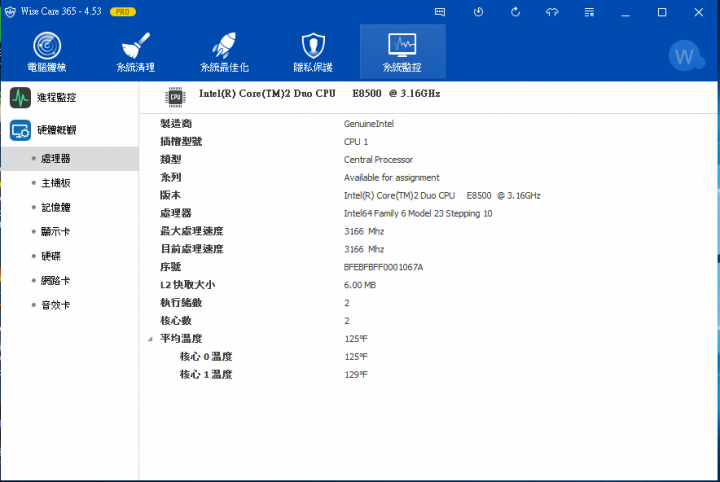This screenshot has width=720, height=482.
Task: Click the 插槽型號 row value CPU 1
Action: pos(356,142)
